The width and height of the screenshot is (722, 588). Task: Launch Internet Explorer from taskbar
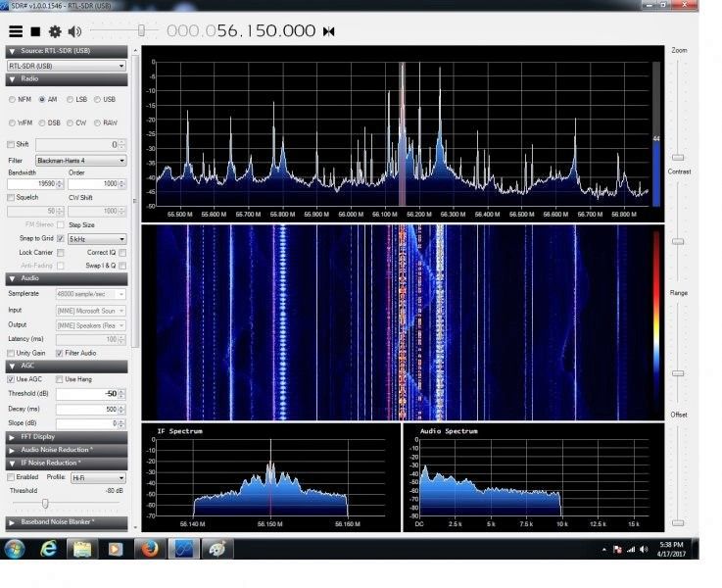48,549
